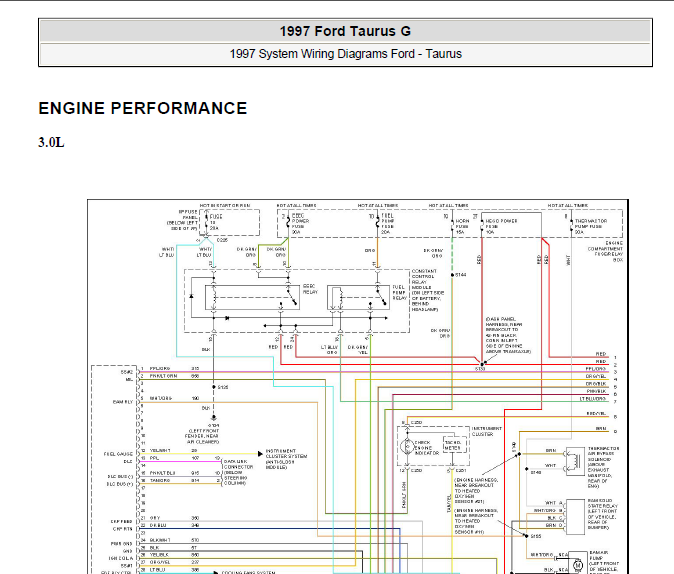Select the Engine Compartment Fuse/Relay Box label
This screenshot has height=574, width=674.
tap(605, 252)
